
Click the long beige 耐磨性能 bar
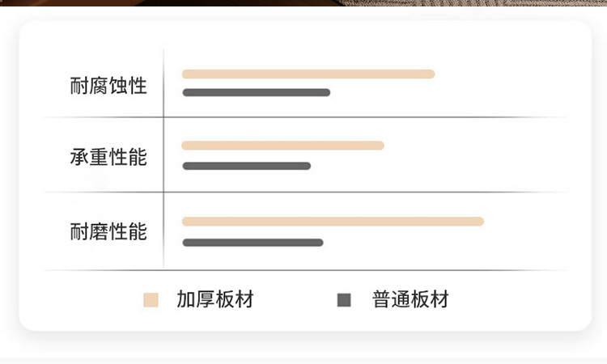(333, 222)
